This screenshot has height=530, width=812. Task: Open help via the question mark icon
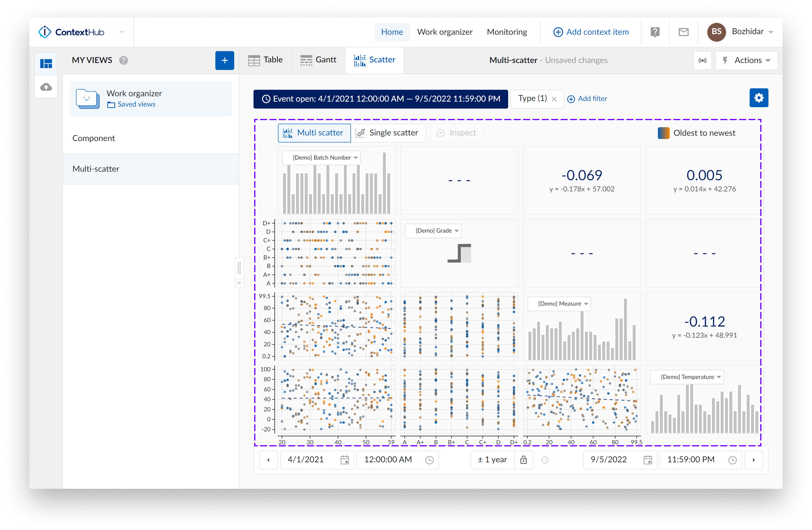pyautogui.click(x=655, y=32)
